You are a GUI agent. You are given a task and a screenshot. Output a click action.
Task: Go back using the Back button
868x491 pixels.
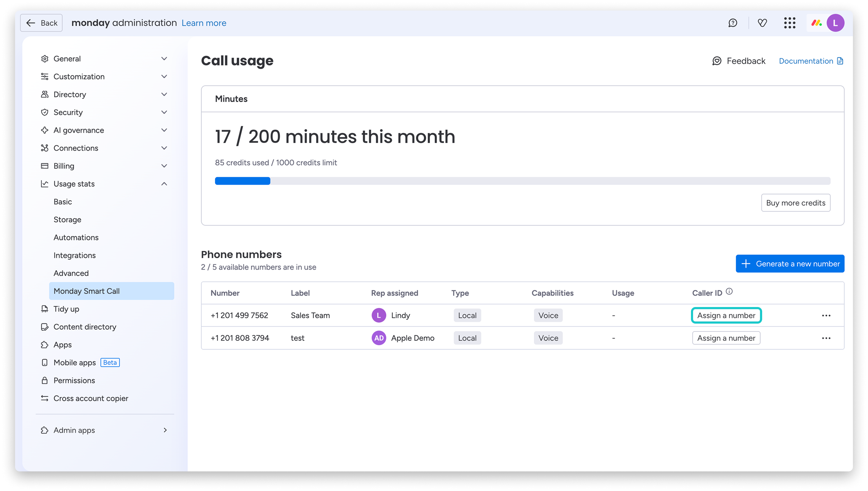[x=41, y=23]
